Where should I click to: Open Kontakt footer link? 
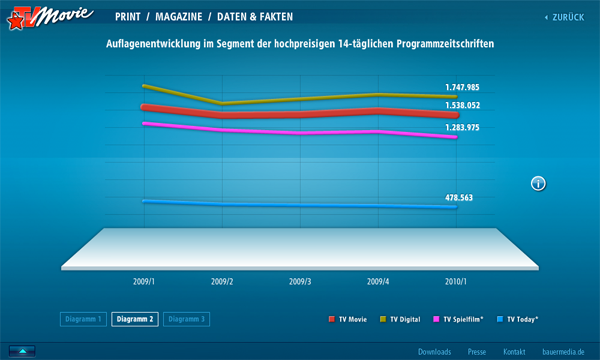pyautogui.click(x=514, y=352)
